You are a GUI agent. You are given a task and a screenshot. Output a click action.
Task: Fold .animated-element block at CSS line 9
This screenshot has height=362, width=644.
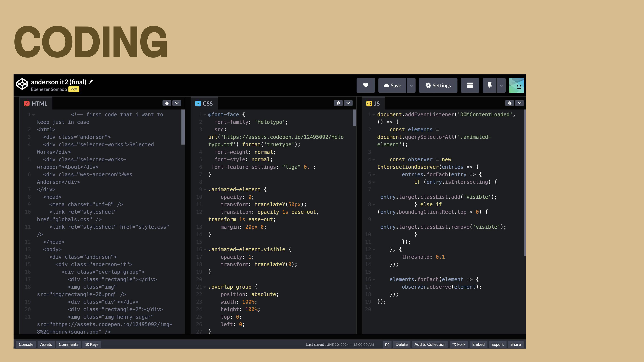click(x=205, y=190)
